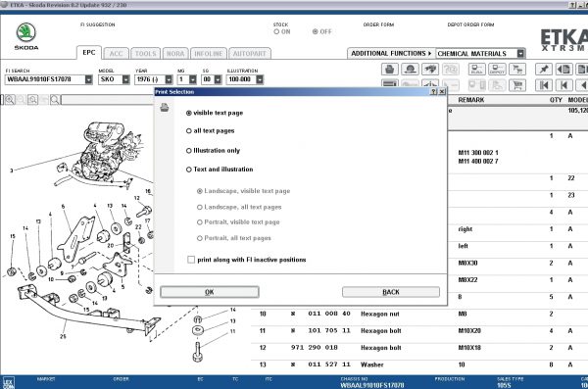Enable 'print along with FI inactive positions' checkbox

pyautogui.click(x=191, y=260)
